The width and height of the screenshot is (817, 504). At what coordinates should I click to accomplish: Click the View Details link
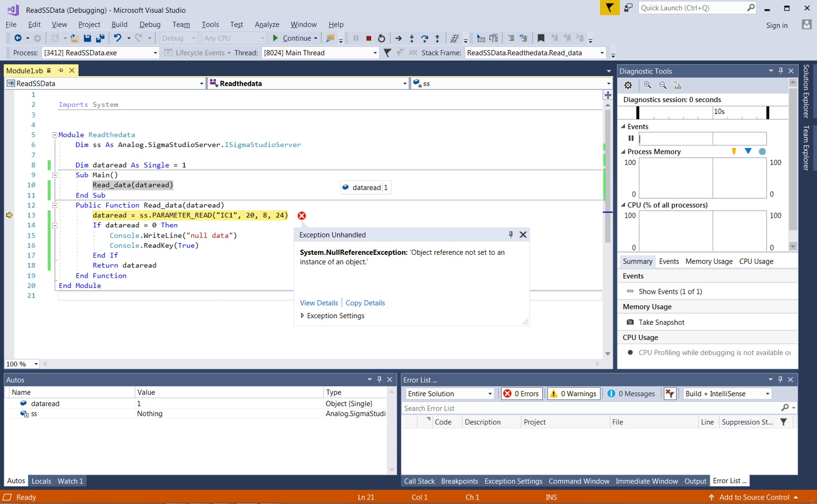[319, 303]
